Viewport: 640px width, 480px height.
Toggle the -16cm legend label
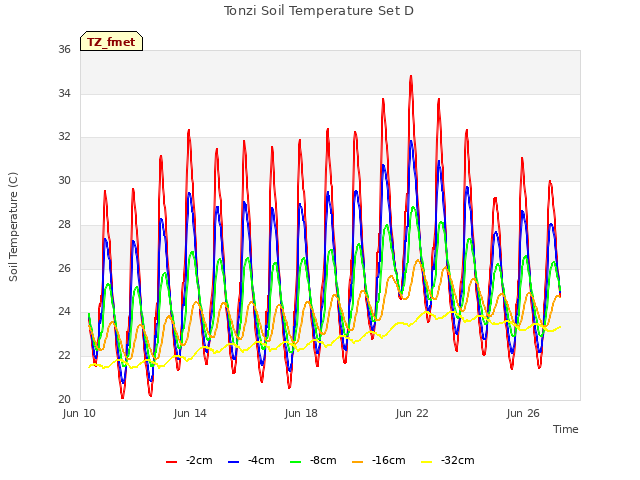(389, 460)
